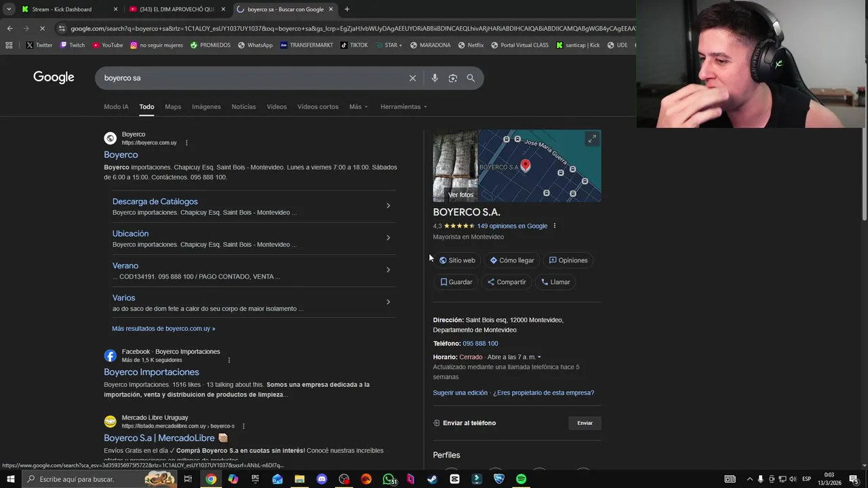Click the Windows search box Escribe aquí para buscar
The width and height of the screenshot is (868, 488).
pyautogui.click(x=98, y=479)
